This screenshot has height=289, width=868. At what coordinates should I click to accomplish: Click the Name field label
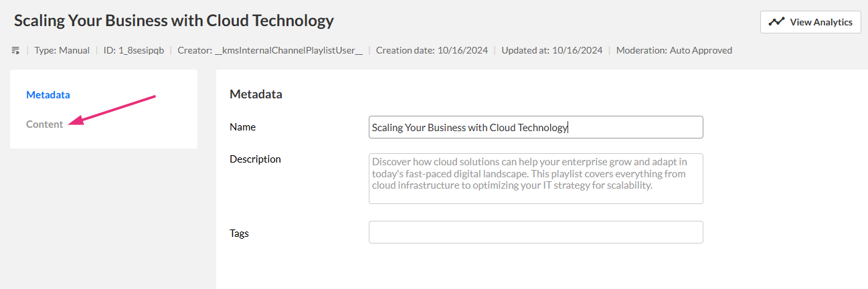pos(243,127)
